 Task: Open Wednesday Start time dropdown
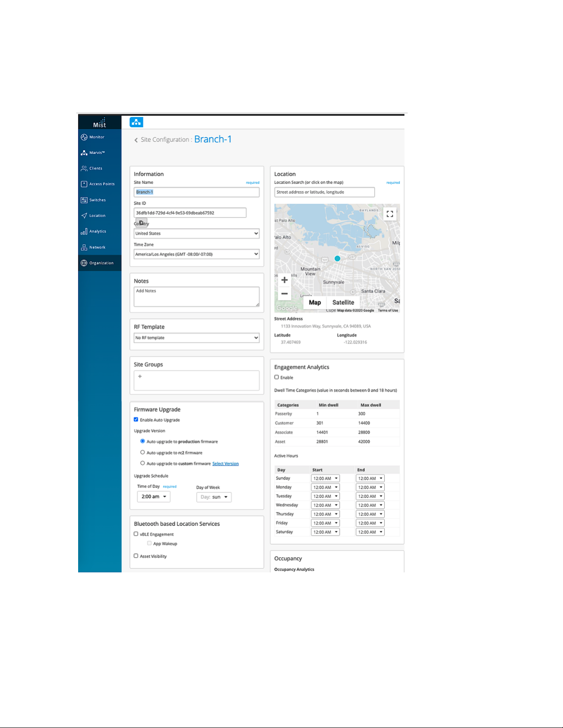pos(325,505)
